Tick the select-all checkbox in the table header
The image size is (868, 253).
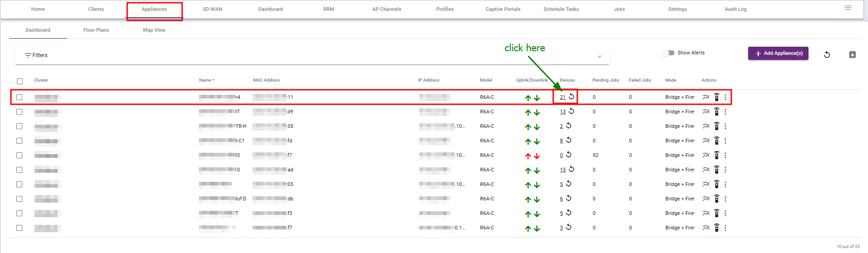click(x=20, y=81)
